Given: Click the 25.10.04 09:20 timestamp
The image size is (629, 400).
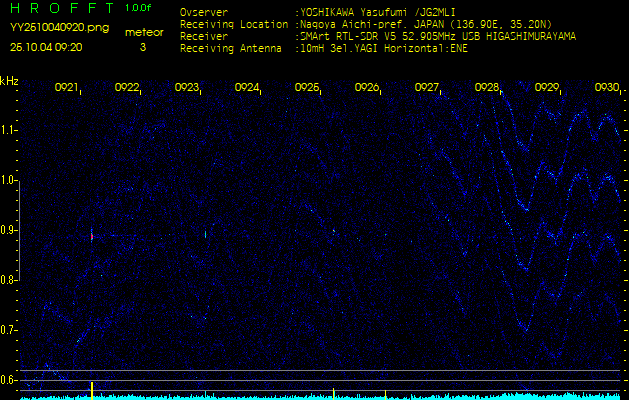Looking at the screenshot, I should [x=46, y=47].
